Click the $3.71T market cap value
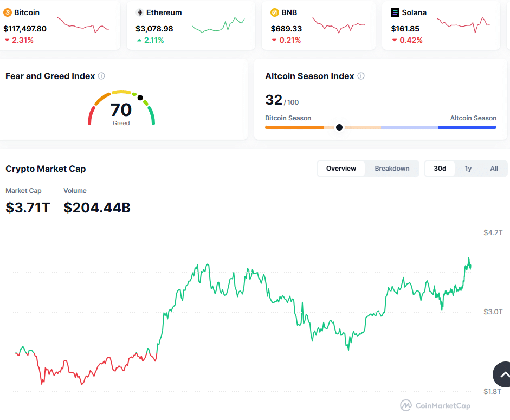Screen dimensions: 510x420 (x=28, y=208)
